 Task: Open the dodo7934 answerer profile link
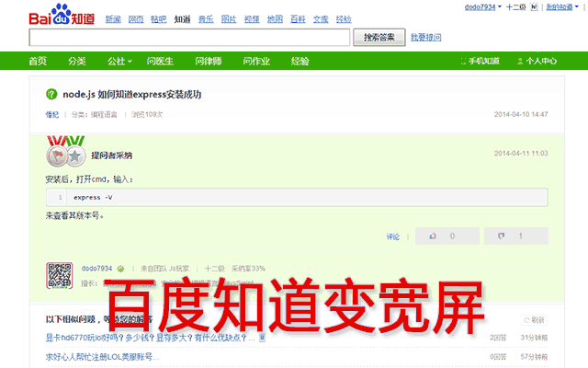(x=96, y=269)
